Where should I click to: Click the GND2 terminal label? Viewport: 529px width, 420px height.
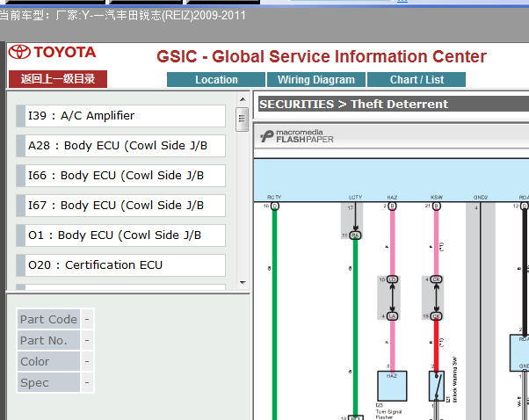pos(481,198)
